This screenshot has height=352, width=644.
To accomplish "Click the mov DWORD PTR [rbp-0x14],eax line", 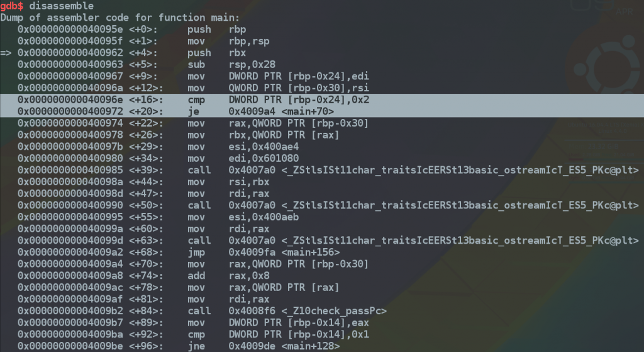I will coord(193,323).
